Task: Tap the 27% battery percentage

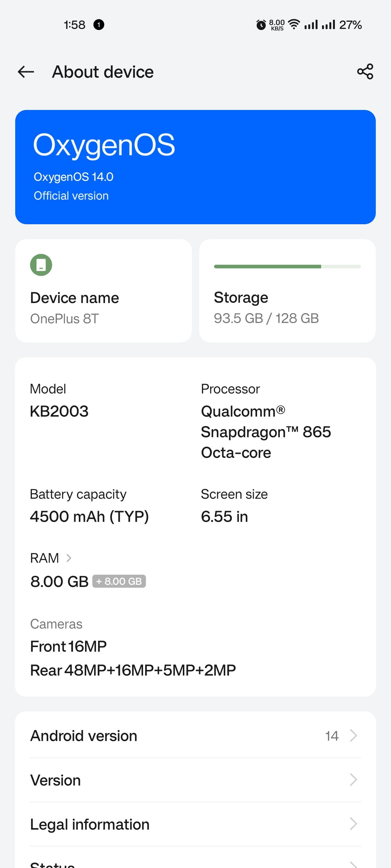Action: 350,25
